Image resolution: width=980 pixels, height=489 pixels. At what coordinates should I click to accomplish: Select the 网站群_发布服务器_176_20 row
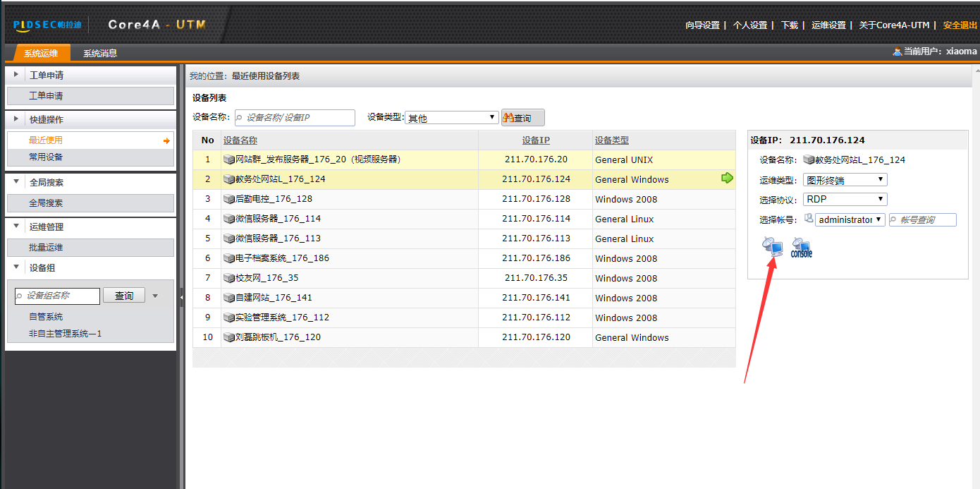pos(464,159)
